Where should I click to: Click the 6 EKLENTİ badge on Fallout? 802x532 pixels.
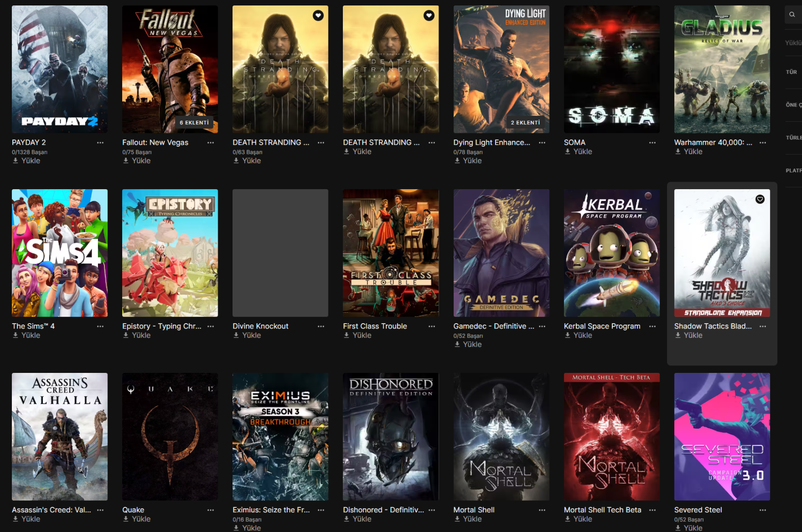click(x=194, y=123)
